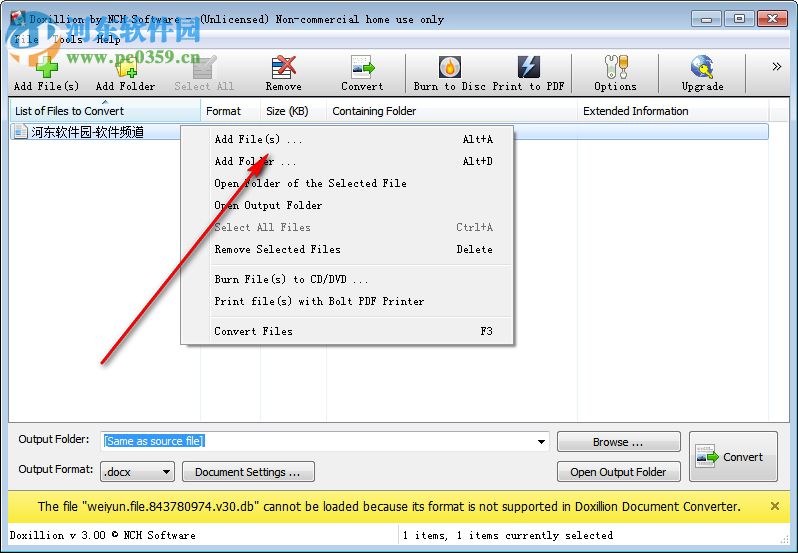Select Open Folder of the Selected File
798x553 pixels.
click(x=347, y=183)
